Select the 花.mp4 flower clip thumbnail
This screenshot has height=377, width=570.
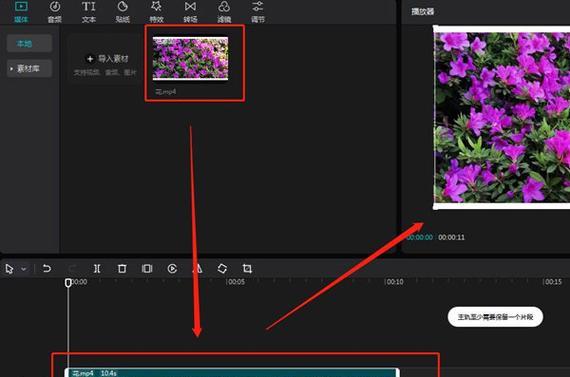[190, 59]
